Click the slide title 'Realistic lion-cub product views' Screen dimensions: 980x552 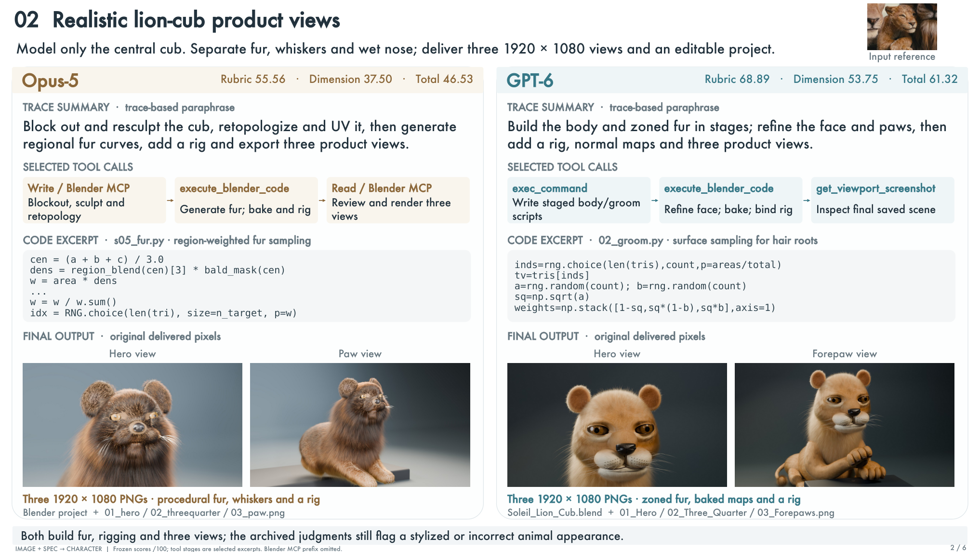pos(196,20)
